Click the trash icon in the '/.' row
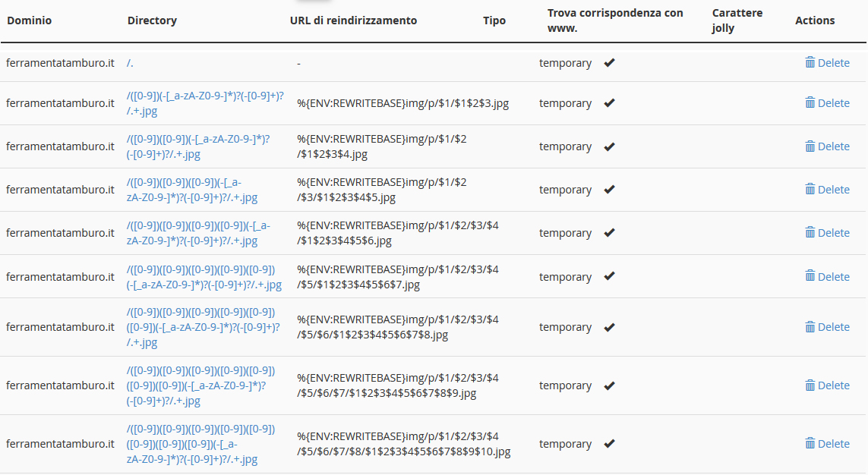868x475 pixels. pyautogui.click(x=810, y=62)
